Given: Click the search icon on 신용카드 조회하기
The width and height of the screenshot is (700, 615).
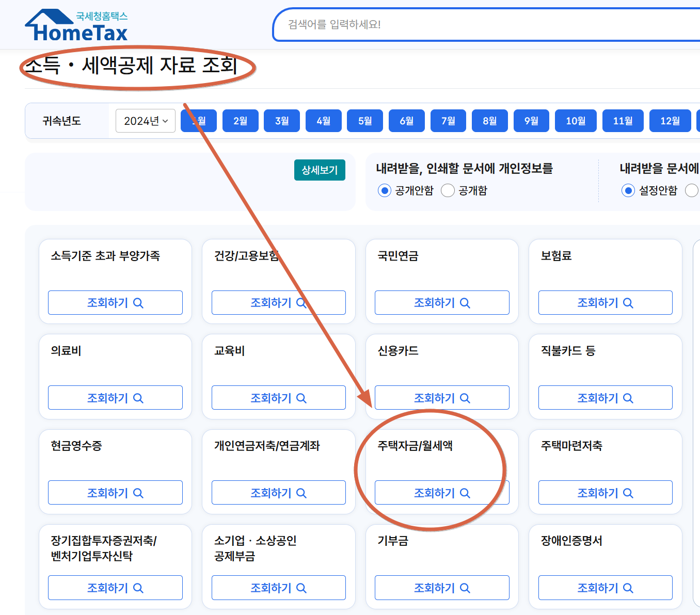Looking at the screenshot, I should coord(466,398).
